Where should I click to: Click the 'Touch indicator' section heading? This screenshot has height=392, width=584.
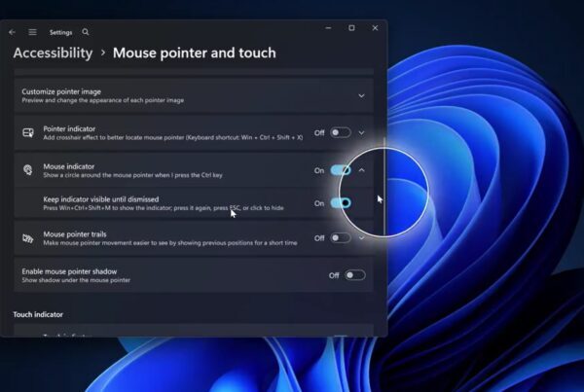click(38, 314)
